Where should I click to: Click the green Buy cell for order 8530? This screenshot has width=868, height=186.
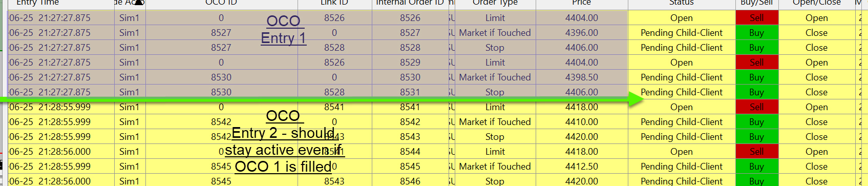coord(757,77)
